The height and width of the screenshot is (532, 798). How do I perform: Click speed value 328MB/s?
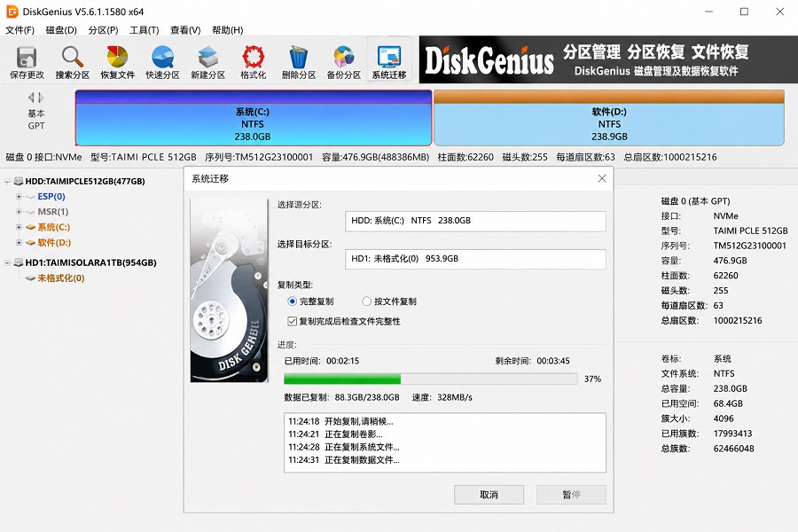(x=455, y=397)
